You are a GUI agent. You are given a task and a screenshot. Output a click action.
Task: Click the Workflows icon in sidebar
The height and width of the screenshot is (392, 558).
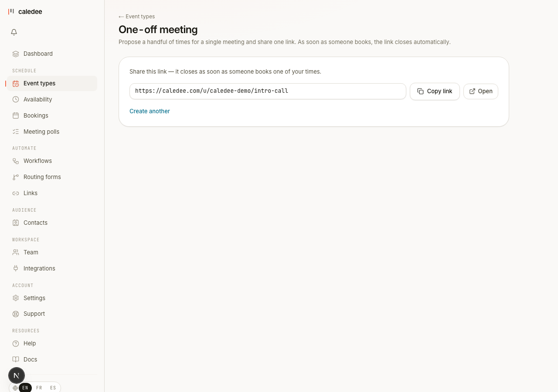(x=16, y=161)
